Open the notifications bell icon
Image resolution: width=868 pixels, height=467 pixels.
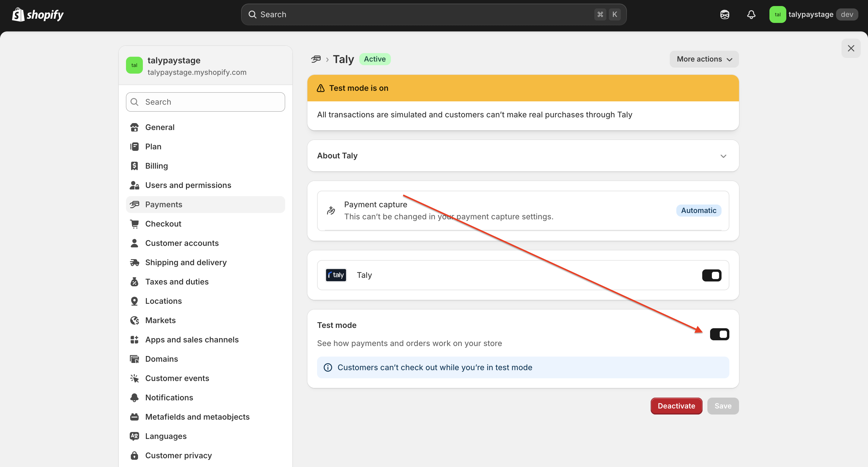point(751,14)
